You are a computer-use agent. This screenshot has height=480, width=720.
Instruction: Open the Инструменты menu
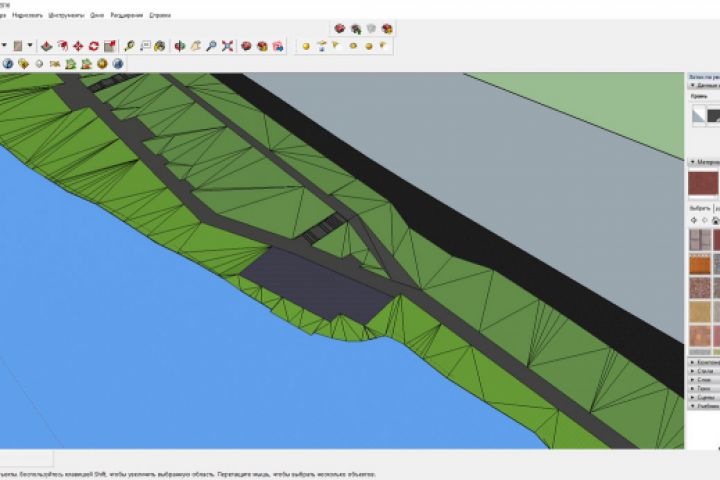pos(66,15)
